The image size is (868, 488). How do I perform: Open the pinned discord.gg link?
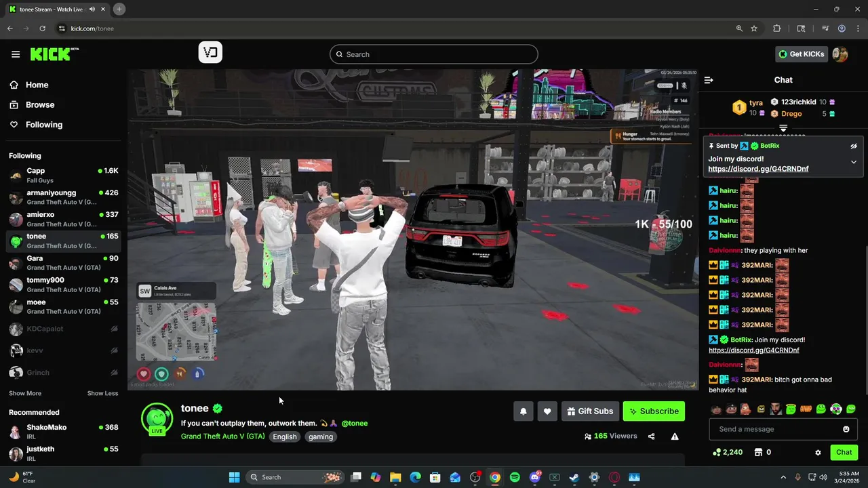(x=758, y=169)
